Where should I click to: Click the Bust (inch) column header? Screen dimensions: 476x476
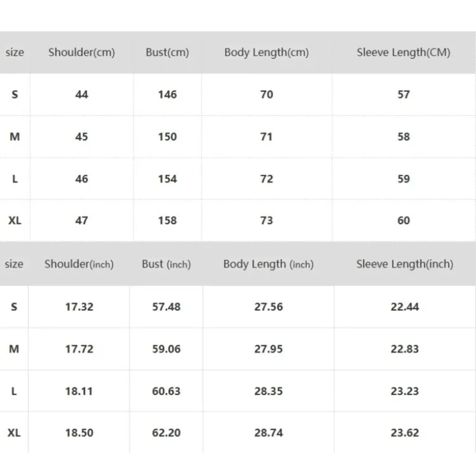point(166,264)
